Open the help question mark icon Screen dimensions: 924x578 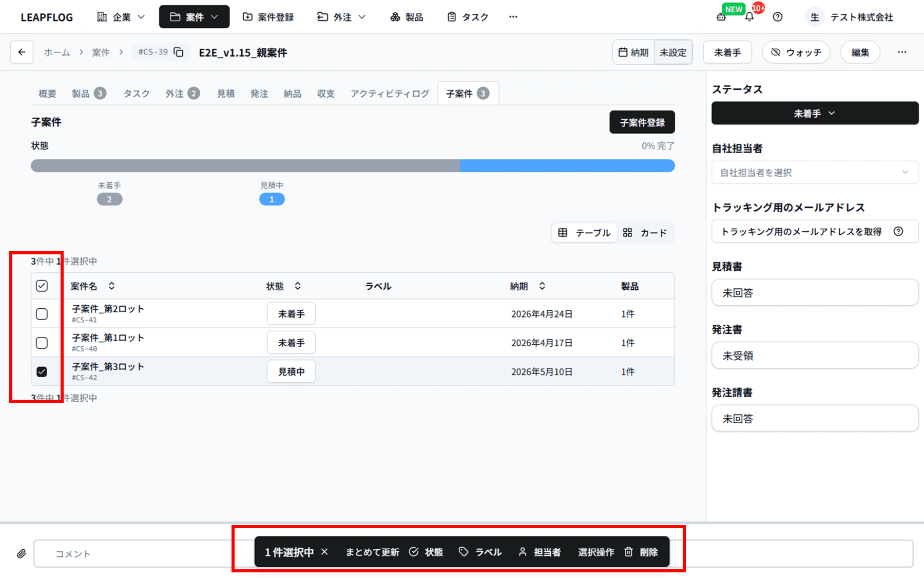coord(778,17)
